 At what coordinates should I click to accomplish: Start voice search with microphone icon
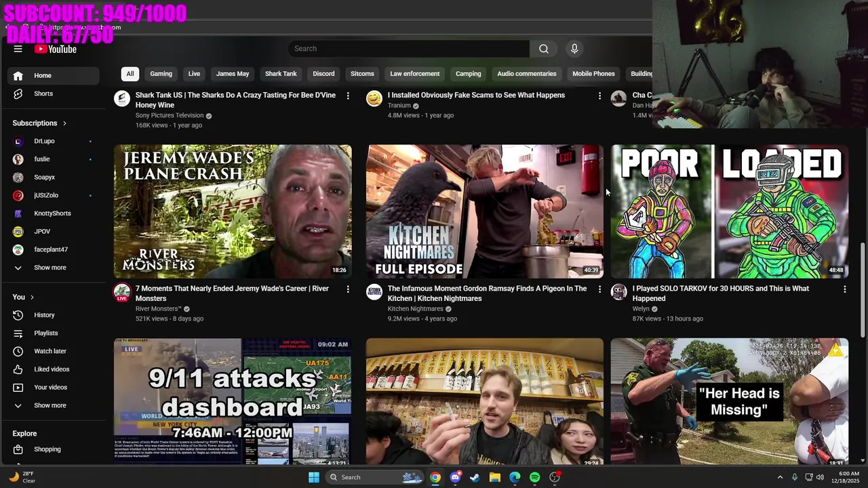(574, 49)
